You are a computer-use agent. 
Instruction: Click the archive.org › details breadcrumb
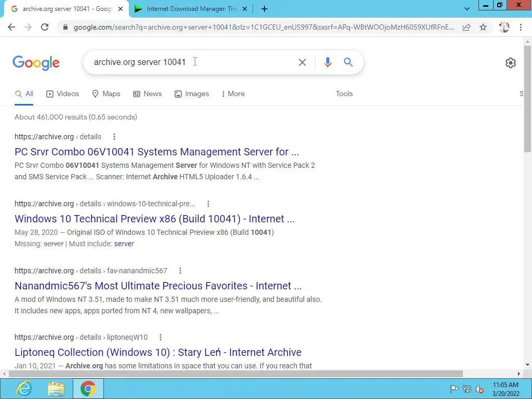pos(58,137)
